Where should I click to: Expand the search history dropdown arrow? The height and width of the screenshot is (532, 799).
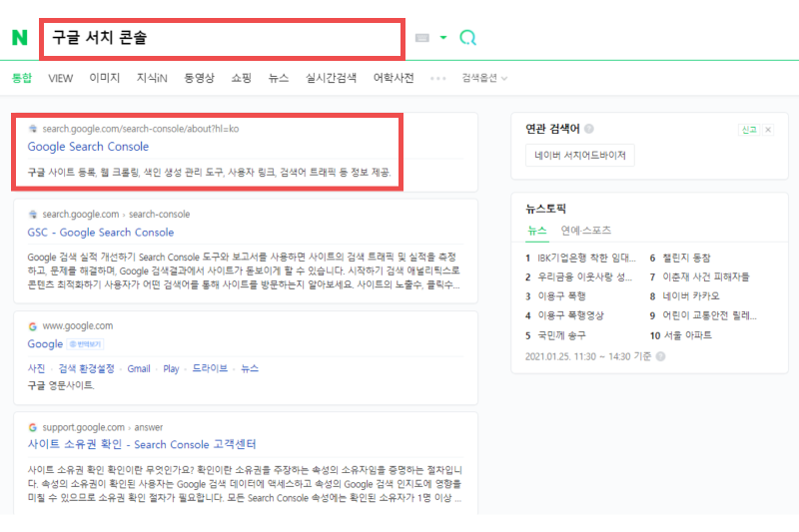[x=443, y=37]
